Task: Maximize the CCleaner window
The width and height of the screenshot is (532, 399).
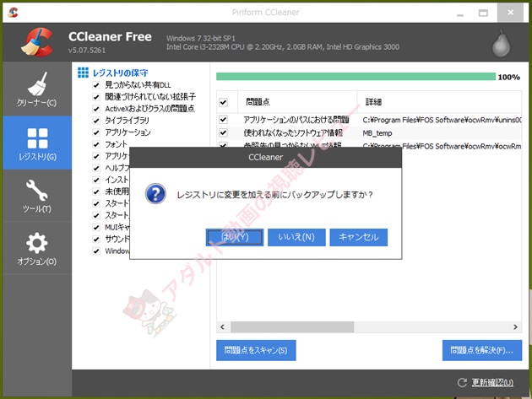Action: (483, 13)
